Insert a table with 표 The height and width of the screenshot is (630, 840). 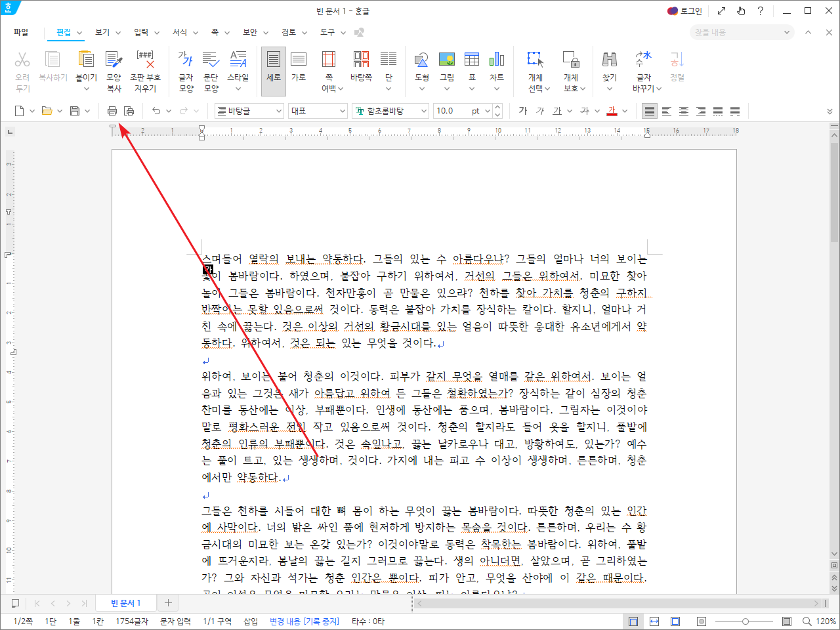472,60
